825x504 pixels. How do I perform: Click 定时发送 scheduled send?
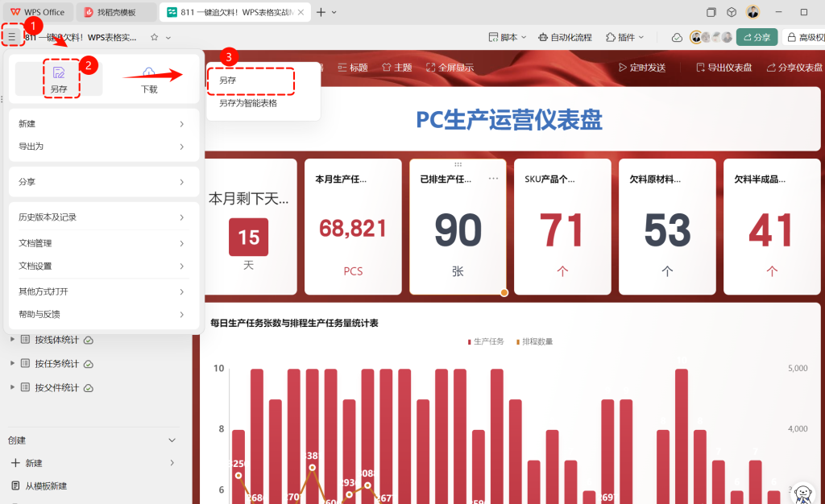tap(642, 68)
